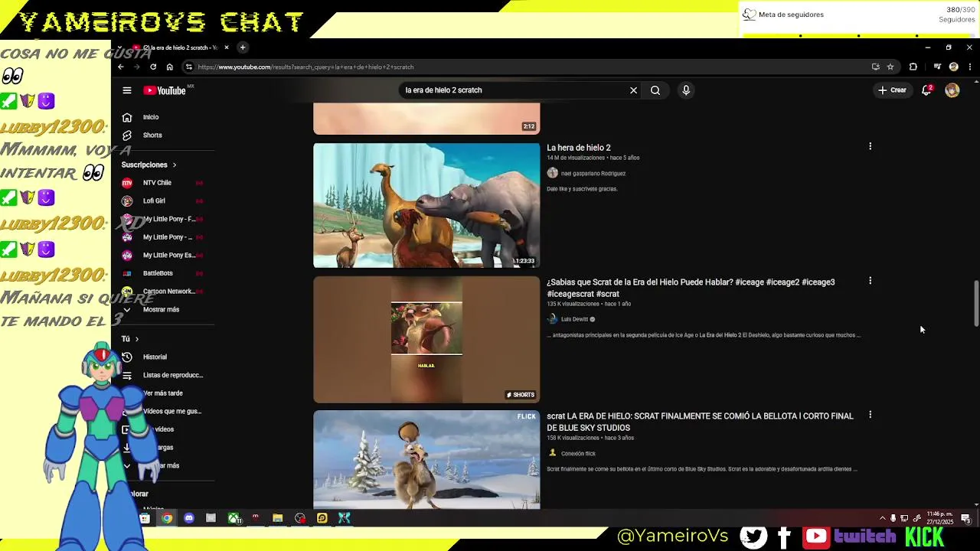980x551 pixels.
Task: Click the browser home button
Action: (x=170, y=67)
